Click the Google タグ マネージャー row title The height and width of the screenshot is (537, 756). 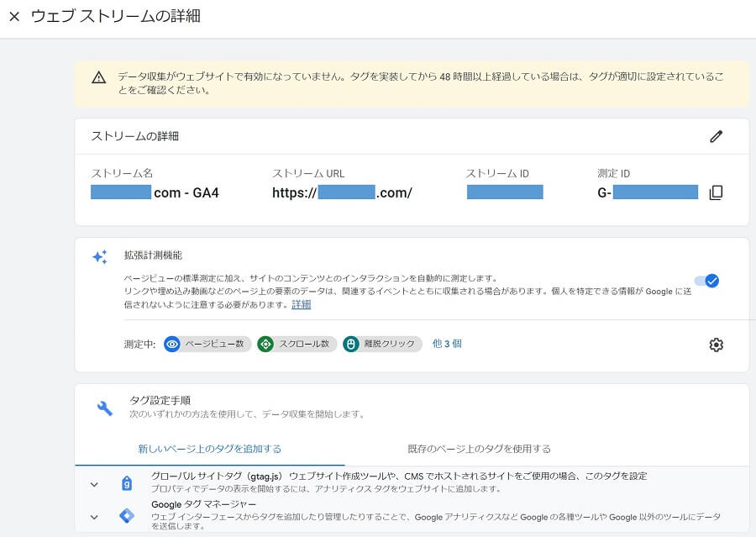coord(204,504)
